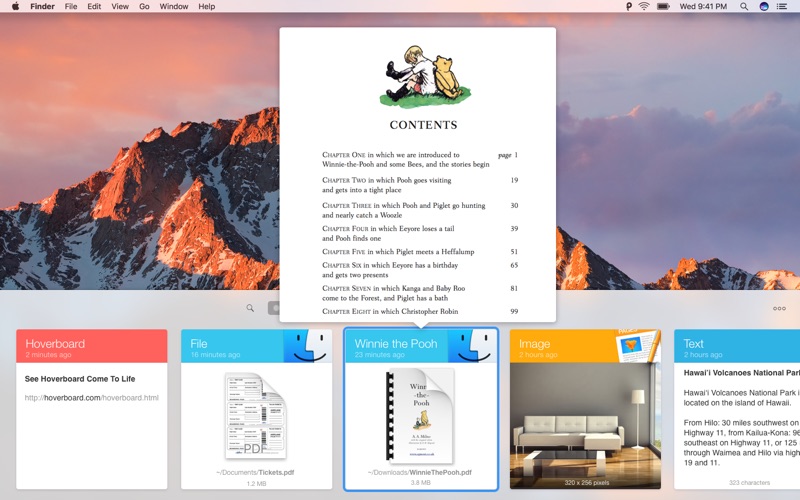Click the ~/Documents/Tickets.pdf path
The width and height of the screenshot is (800, 500).
[256, 472]
